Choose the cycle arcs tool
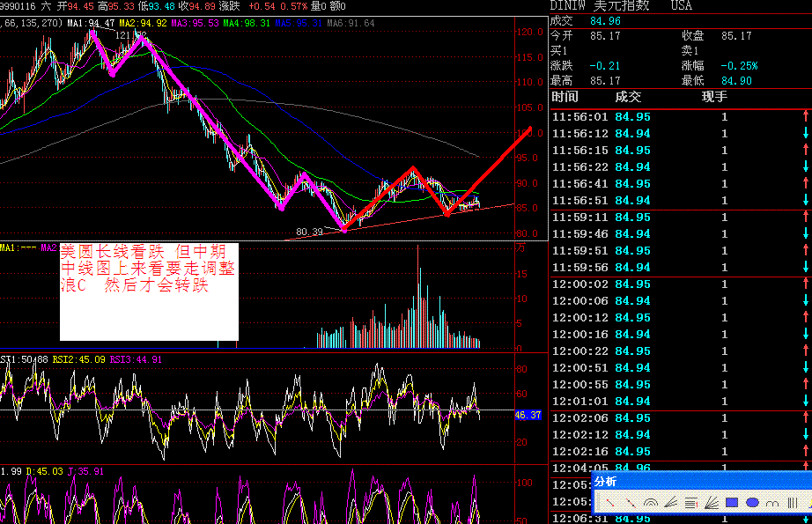812x524 pixels. tap(773, 502)
